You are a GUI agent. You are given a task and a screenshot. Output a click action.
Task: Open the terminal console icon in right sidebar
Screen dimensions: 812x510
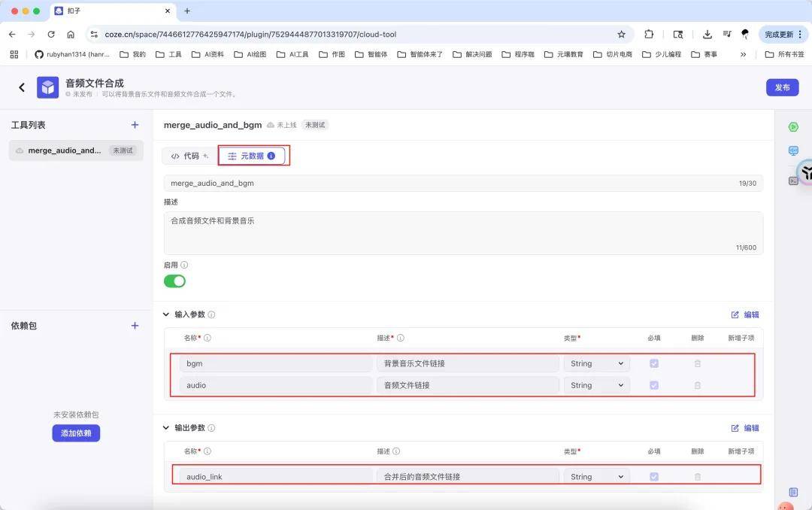(x=793, y=181)
